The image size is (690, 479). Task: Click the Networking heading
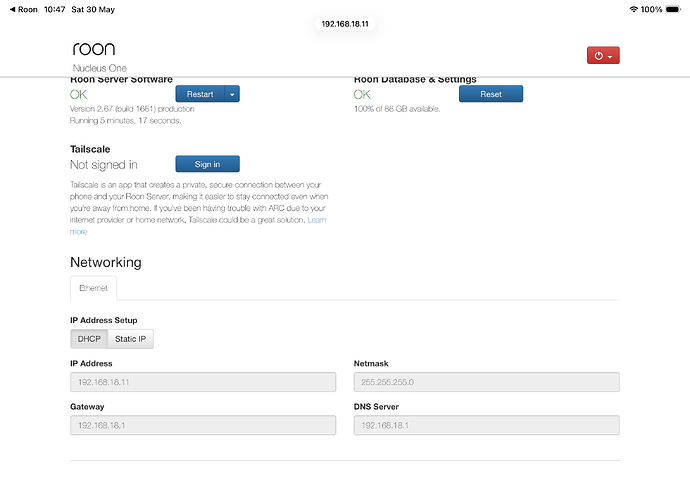106,262
